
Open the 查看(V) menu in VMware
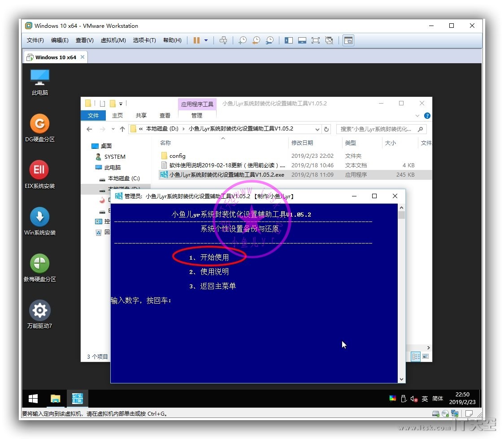85,40
